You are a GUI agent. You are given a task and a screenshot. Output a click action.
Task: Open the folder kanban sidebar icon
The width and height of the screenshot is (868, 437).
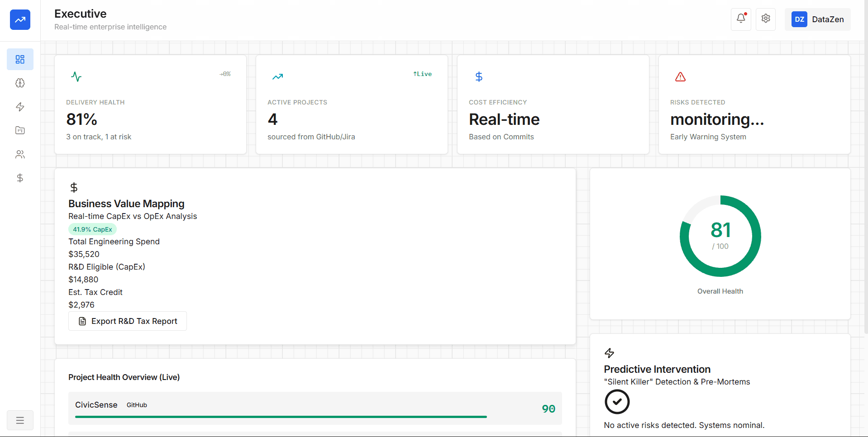pos(20,130)
